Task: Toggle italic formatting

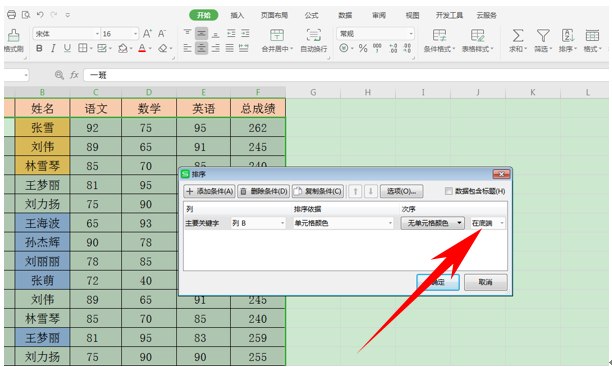Action: (53, 48)
